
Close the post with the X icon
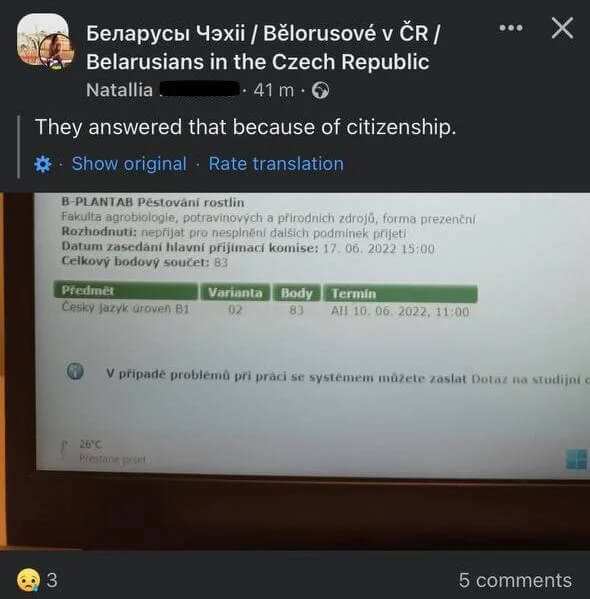[x=562, y=28]
